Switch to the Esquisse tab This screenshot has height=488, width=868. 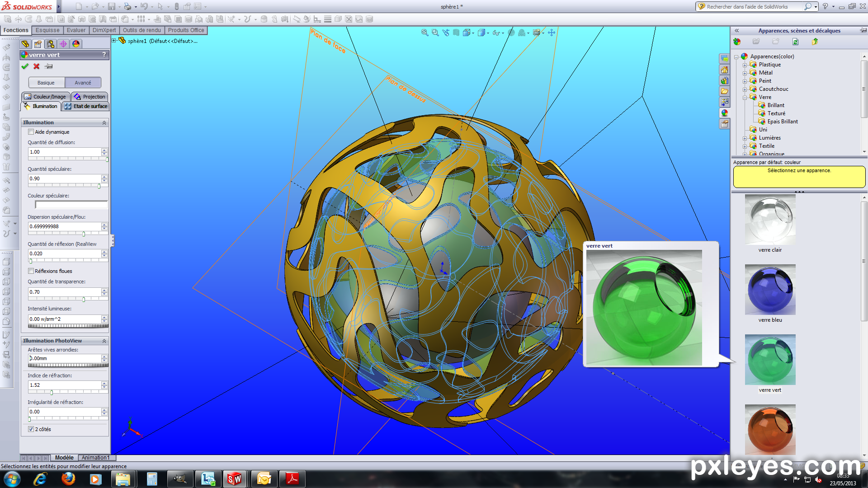tap(47, 30)
